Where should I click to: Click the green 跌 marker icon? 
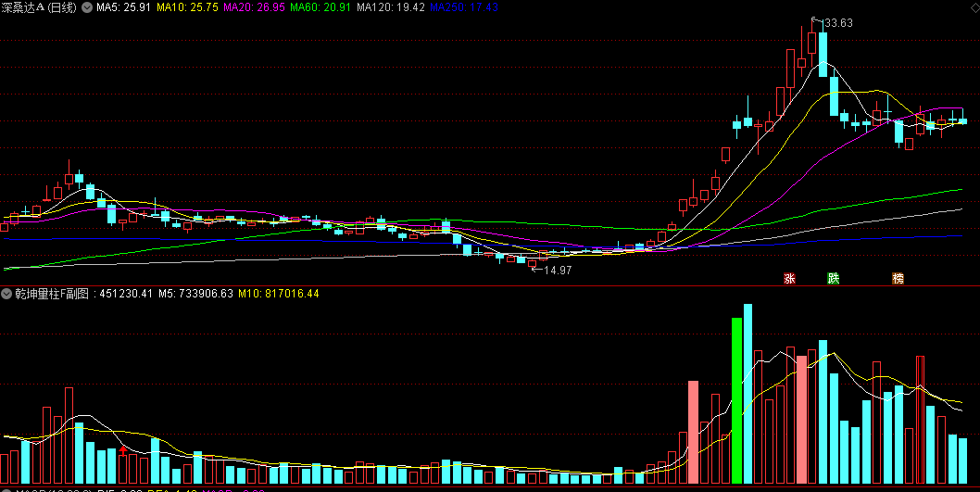[x=833, y=279]
